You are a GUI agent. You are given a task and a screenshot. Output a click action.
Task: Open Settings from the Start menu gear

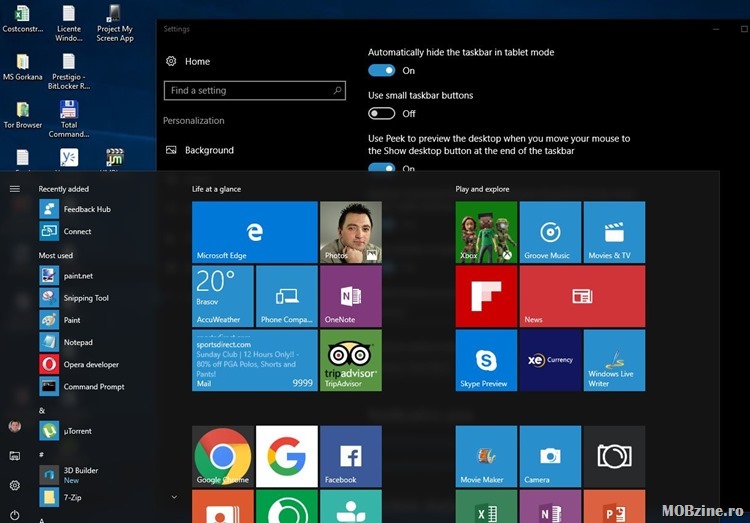tap(15, 485)
